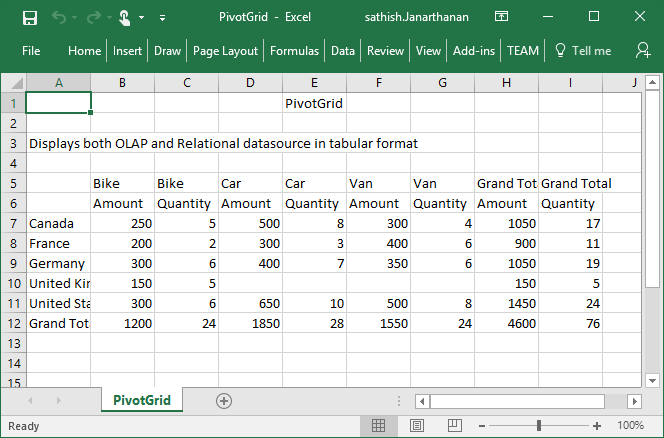Click the Undo arrow icon

point(59,17)
